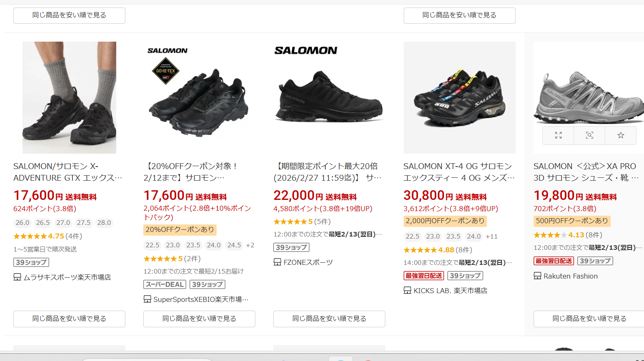This screenshot has height=361, width=644.
Task: Click the fullscreen expand icon on XA PRO image
Action: point(558,135)
